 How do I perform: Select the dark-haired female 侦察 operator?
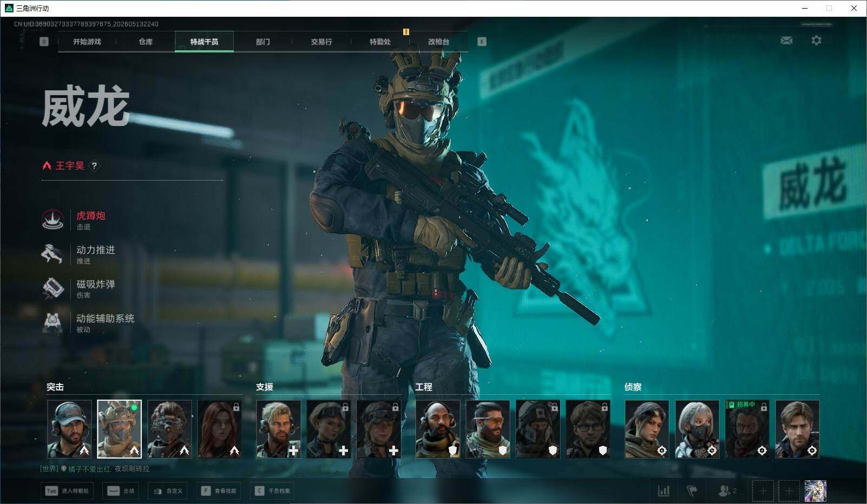pyautogui.click(x=647, y=429)
